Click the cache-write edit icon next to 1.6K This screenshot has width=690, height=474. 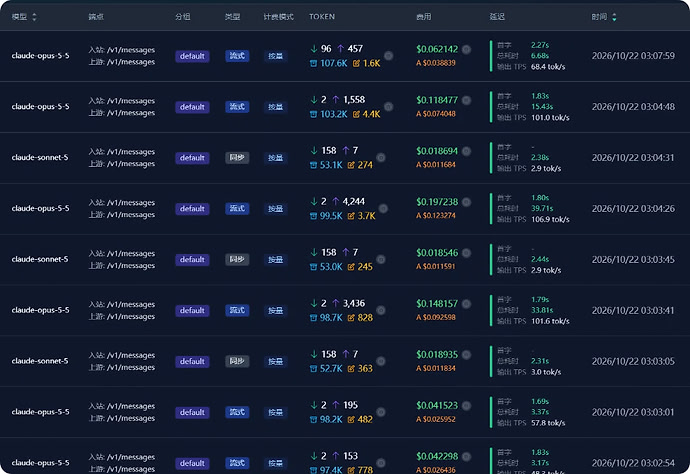(x=356, y=63)
